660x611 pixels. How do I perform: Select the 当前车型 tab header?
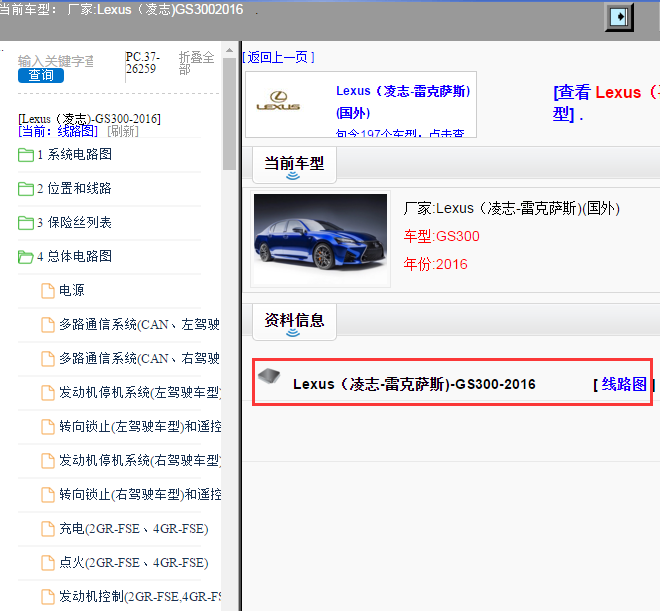click(294, 165)
